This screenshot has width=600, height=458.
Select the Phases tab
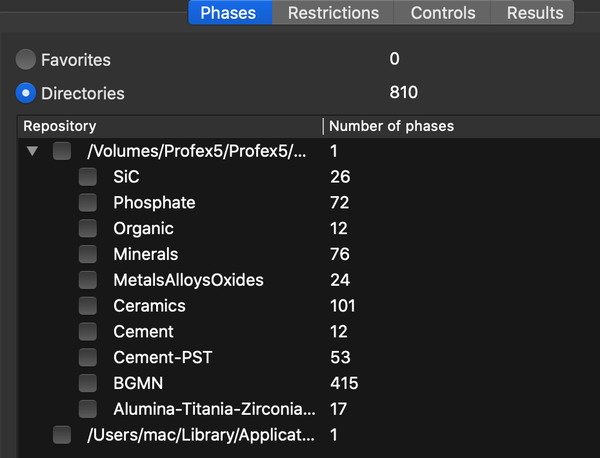(228, 13)
